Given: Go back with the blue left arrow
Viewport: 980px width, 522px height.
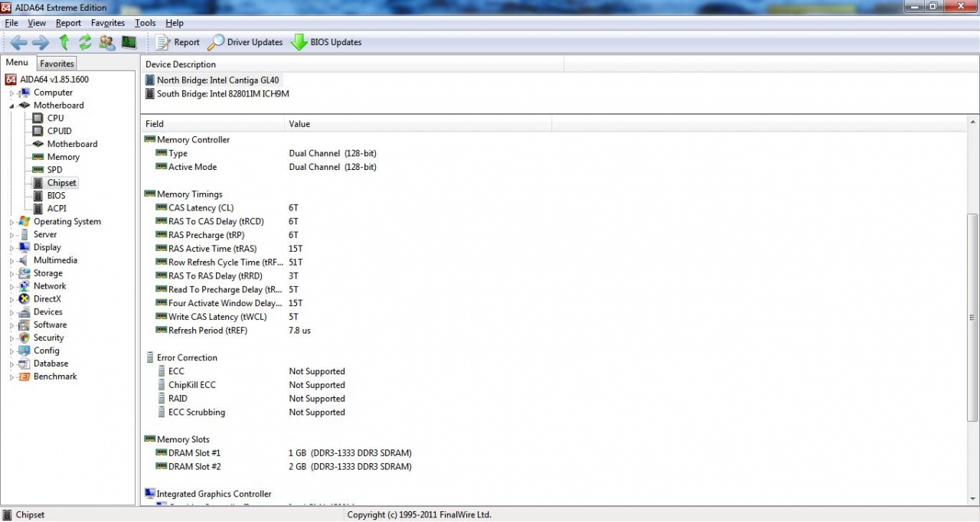Looking at the screenshot, I should (19, 43).
